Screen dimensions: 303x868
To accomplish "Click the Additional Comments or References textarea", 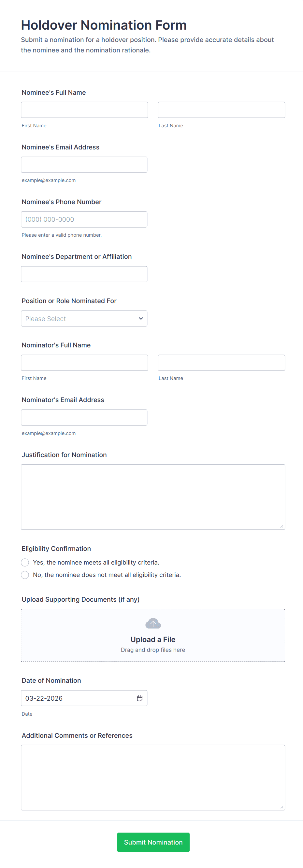I will (x=153, y=777).
